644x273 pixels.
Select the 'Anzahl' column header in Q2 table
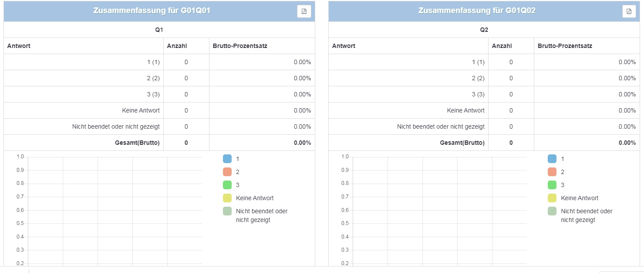(x=502, y=46)
